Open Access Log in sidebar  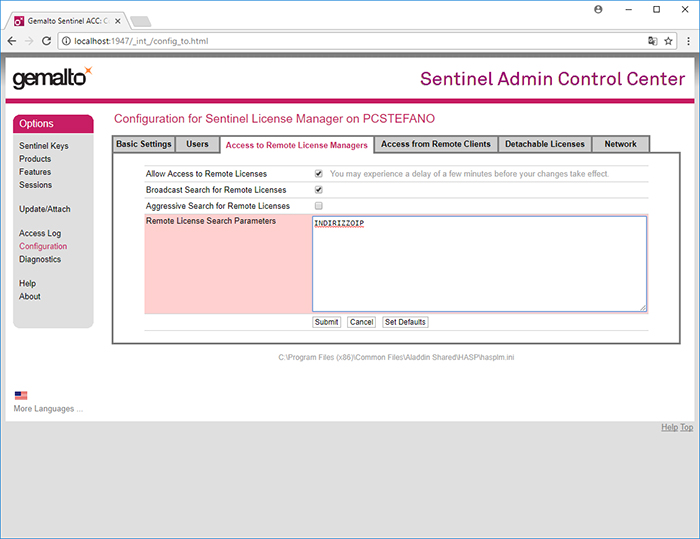[x=40, y=233]
